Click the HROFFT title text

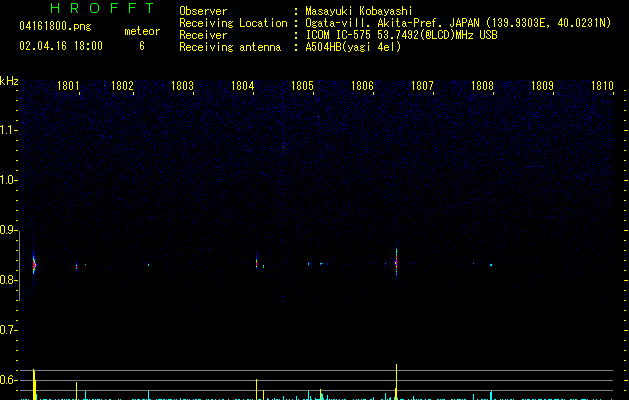[103, 8]
